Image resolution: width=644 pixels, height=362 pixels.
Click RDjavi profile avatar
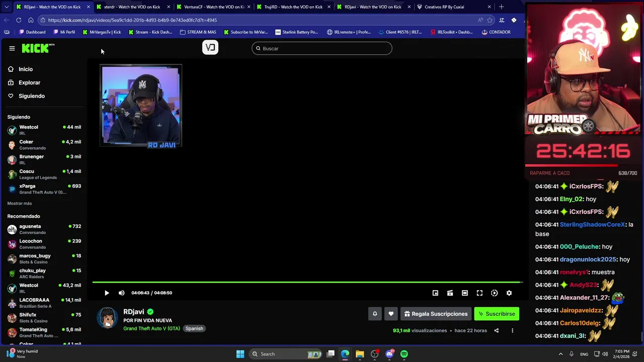pyautogui.click(x=107, y=318)
